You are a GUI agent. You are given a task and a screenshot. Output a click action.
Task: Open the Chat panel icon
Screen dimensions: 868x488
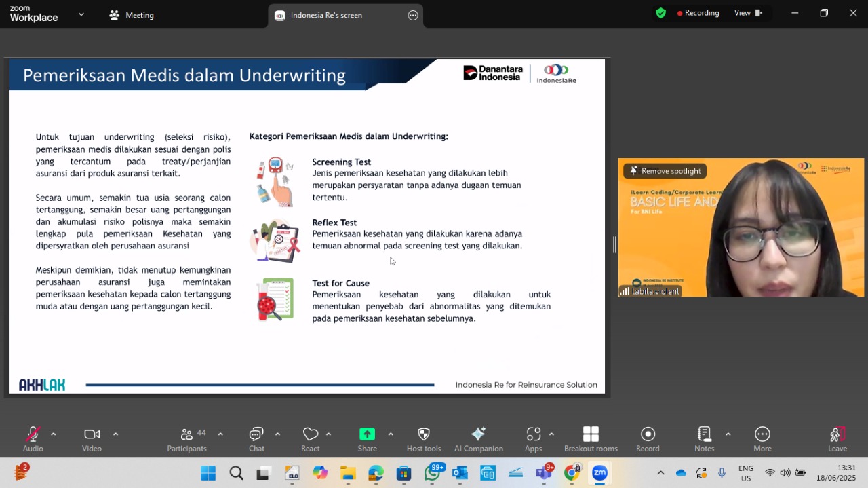point(256,439)
